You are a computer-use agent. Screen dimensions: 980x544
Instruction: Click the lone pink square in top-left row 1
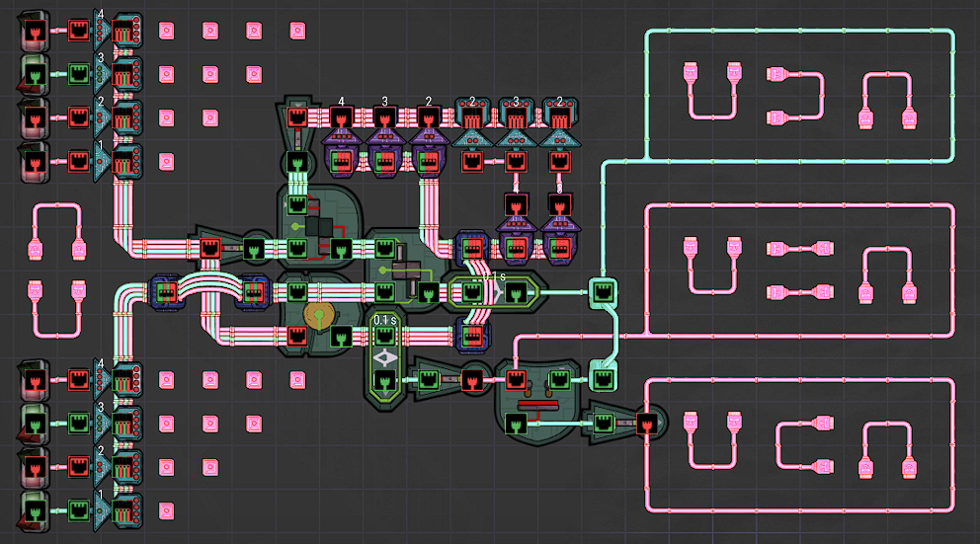[x=166, y=160]
